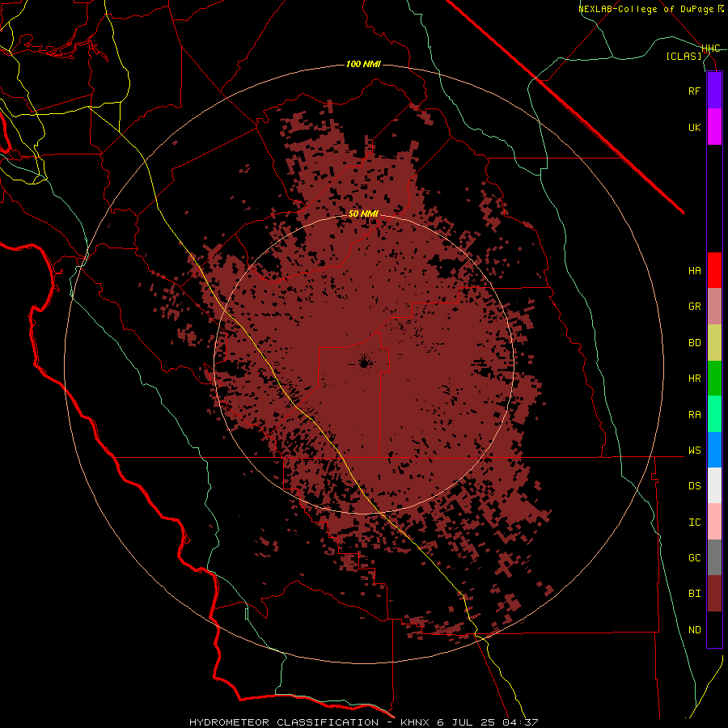Click the HR green legend swatch

click(714, 379)
